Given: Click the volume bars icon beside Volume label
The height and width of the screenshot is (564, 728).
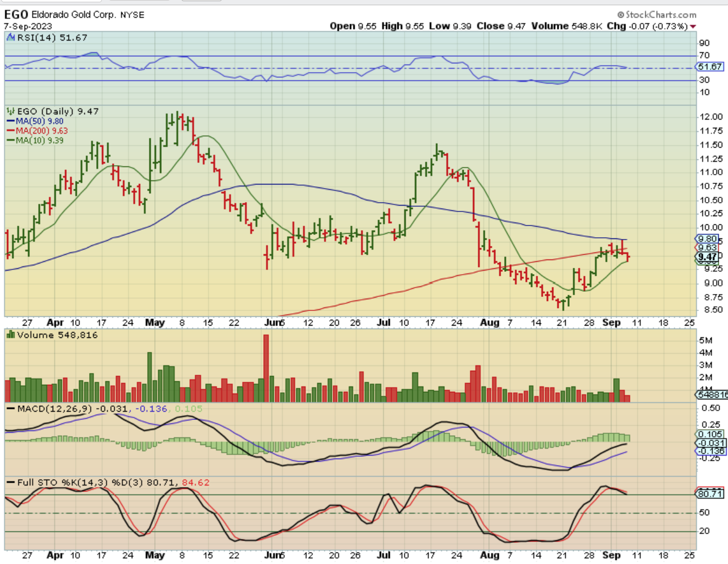Looking at the screenshot, I should 11,335.
